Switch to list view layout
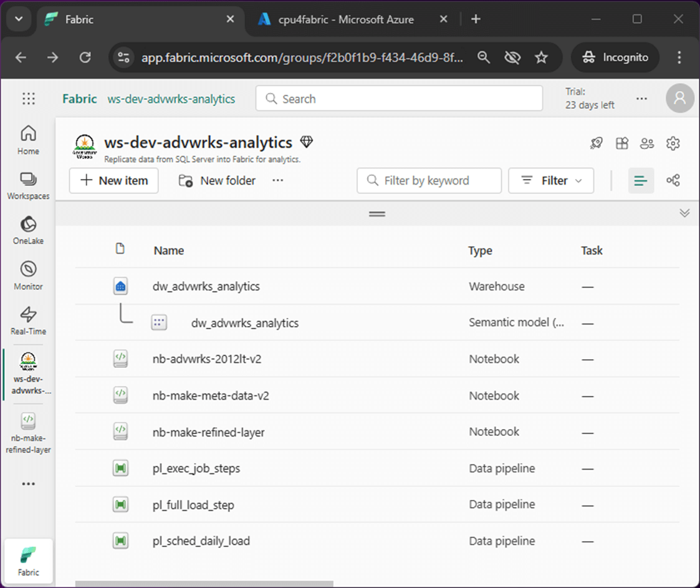Image resolution: width=700 pixels, height=588 pixels. point(641,181)
